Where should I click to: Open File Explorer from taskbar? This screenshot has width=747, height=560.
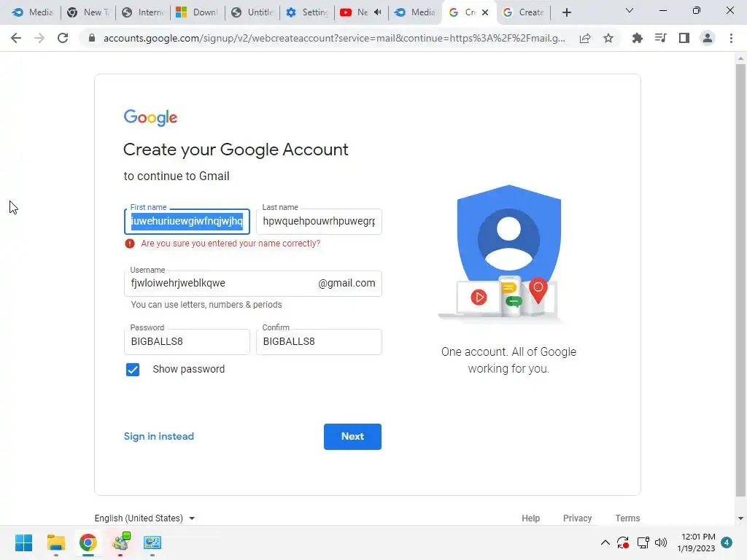55,542
